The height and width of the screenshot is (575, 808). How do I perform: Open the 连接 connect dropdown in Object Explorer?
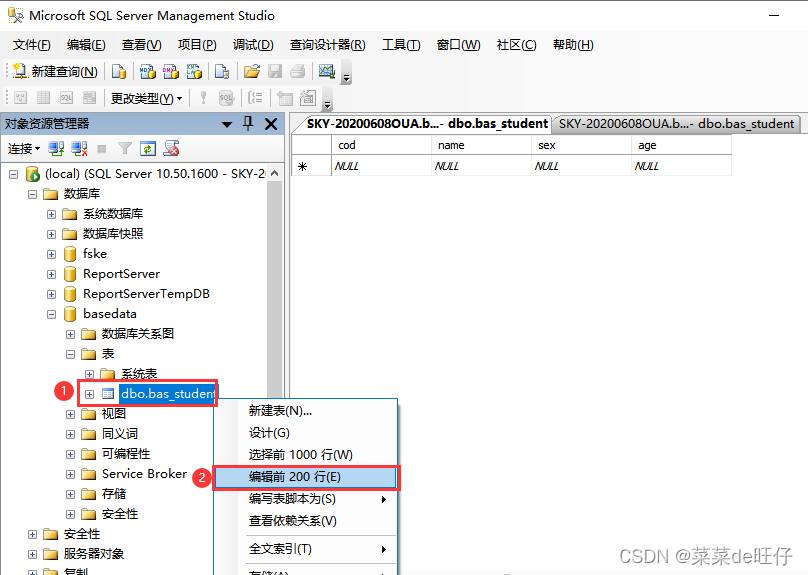24,149
